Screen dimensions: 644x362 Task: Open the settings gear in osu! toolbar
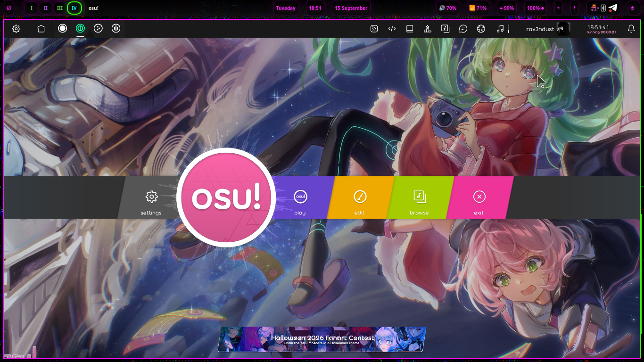tap(16, 29)
